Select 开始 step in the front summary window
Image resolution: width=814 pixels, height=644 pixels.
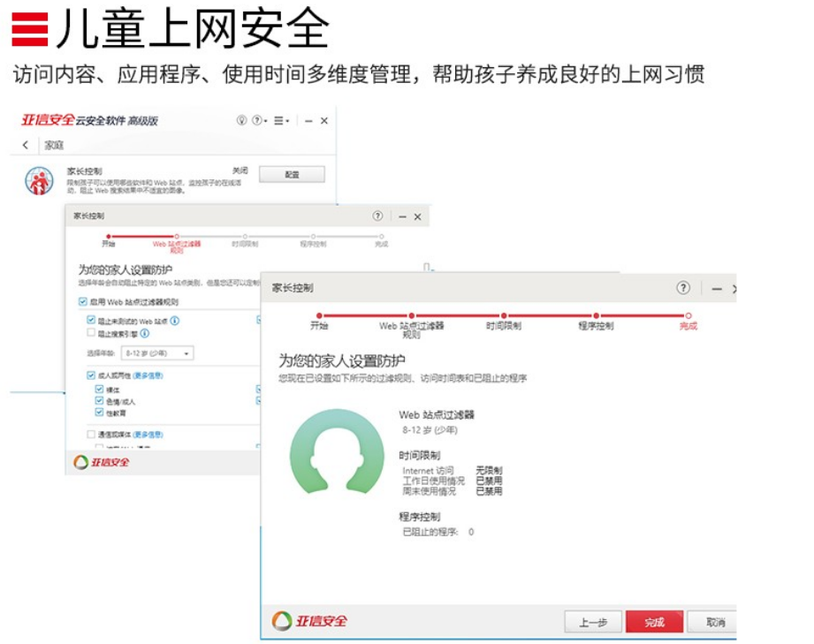(319, 322)
